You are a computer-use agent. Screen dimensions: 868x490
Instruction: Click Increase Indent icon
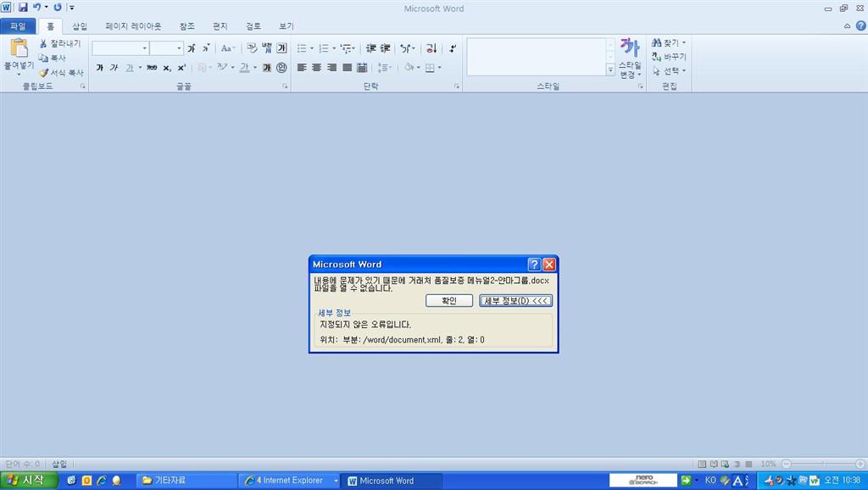point(386,48)
